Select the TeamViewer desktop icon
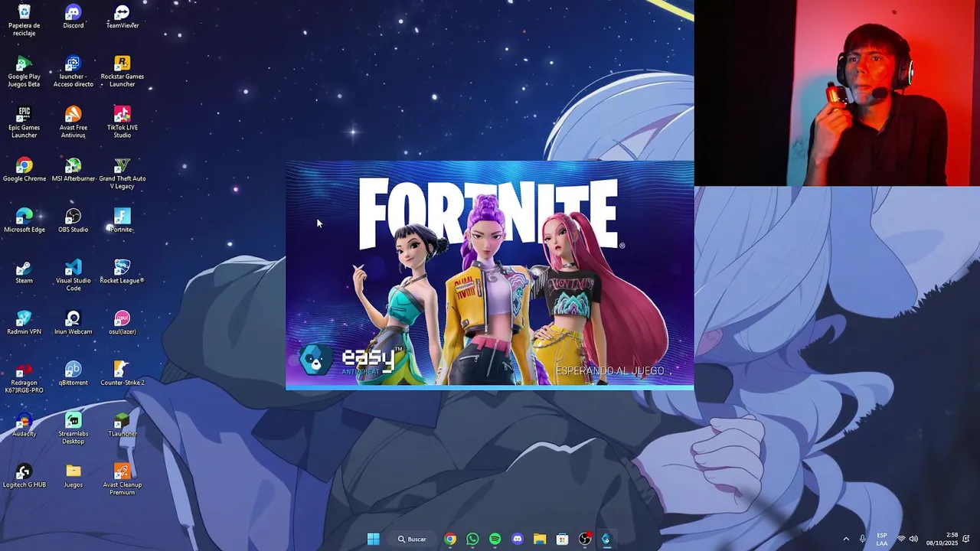This screenshot has height=551, width=980. [x=122, y=17]
